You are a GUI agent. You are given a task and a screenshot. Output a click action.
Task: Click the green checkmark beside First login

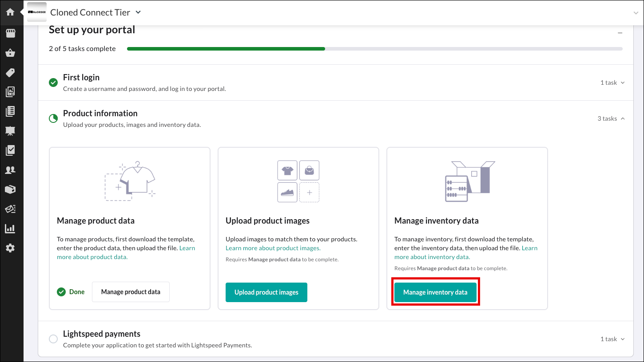point(53,83)
